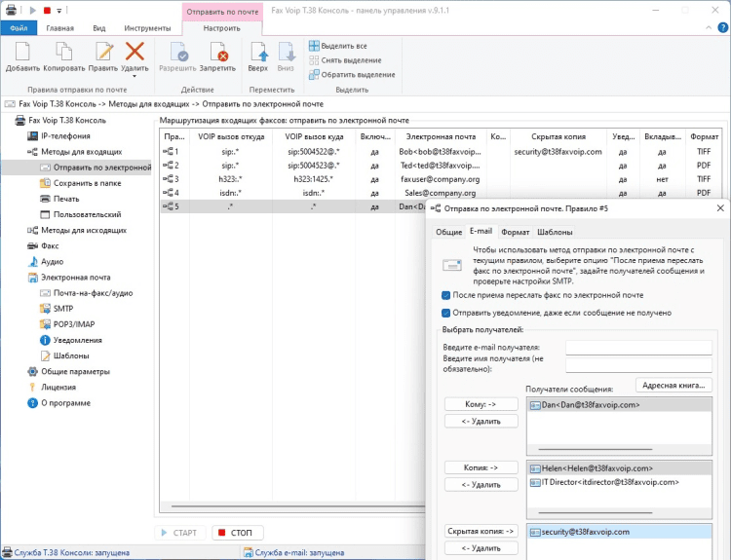Open the Инструменты ribbon tab

tap(147, 28)
